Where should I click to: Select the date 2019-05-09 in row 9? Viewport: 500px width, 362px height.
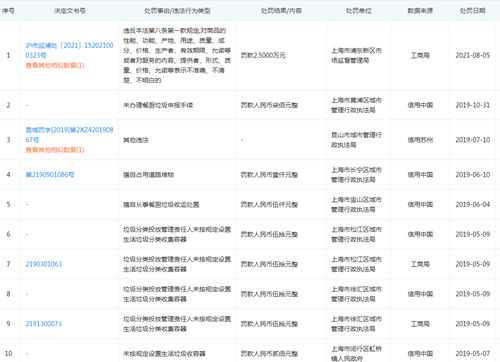coord(473,324)
